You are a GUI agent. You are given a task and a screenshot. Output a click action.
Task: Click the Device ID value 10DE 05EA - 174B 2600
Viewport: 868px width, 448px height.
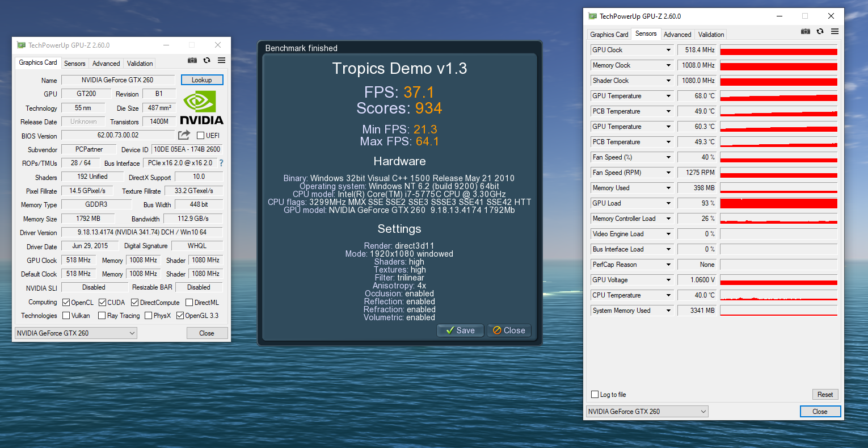[x=187, y=149]
